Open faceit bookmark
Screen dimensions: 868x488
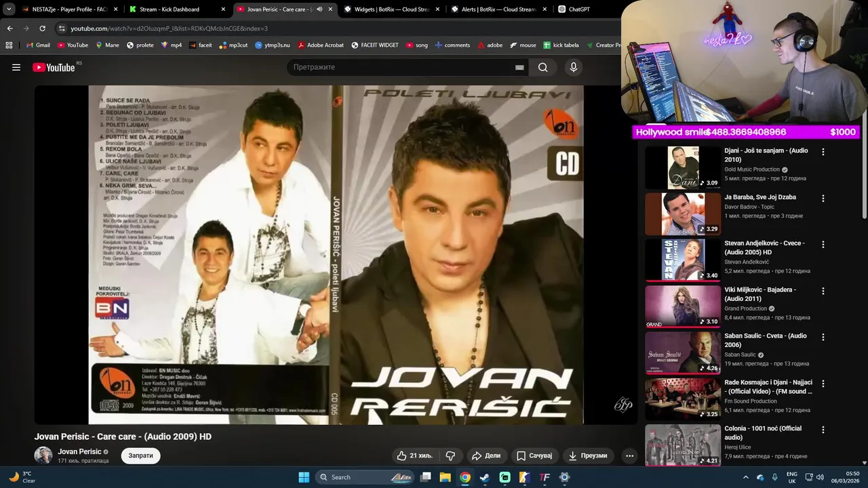coord(201,45)
